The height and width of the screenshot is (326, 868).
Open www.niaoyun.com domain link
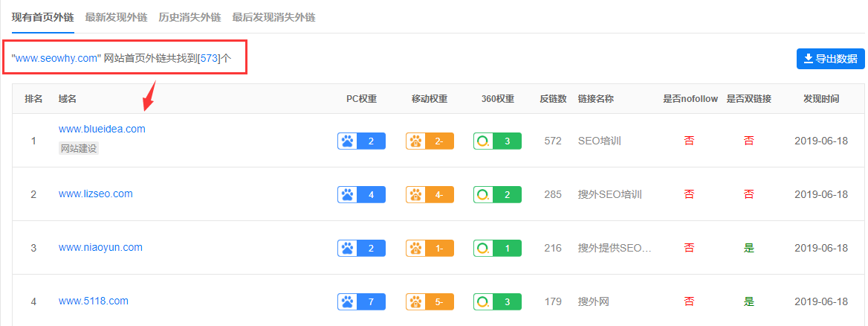pyautogui.click(x=101, y=247)
